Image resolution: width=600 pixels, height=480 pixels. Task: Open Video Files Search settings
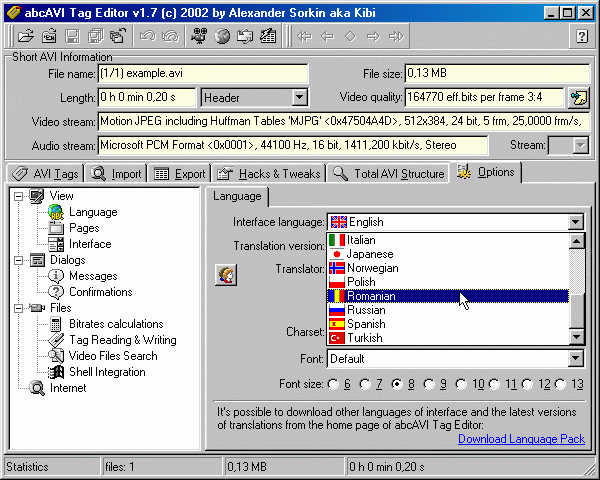point(113,356)
